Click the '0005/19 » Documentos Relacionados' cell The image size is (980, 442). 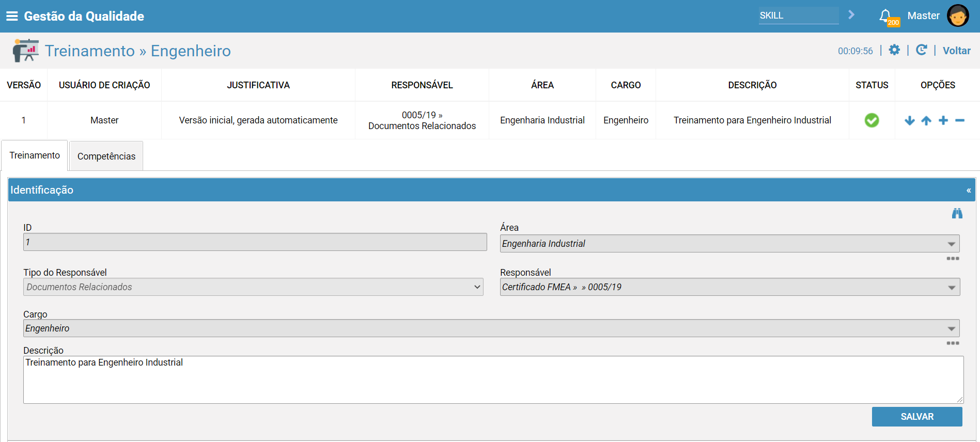[x=422, y=120]
